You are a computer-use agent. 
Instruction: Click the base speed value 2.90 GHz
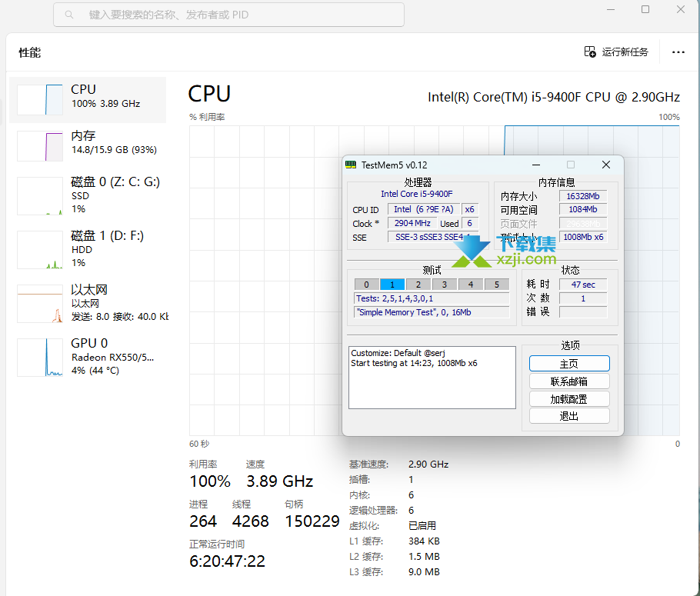(428, 464)
